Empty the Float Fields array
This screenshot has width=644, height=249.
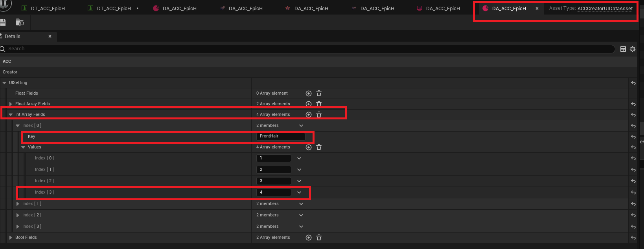click(319, 93)
